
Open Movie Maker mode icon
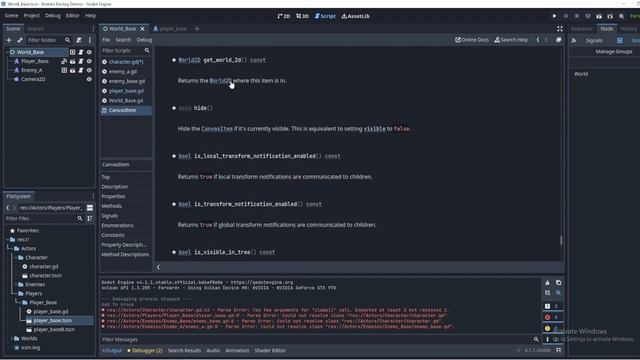[x=621, y=16]
